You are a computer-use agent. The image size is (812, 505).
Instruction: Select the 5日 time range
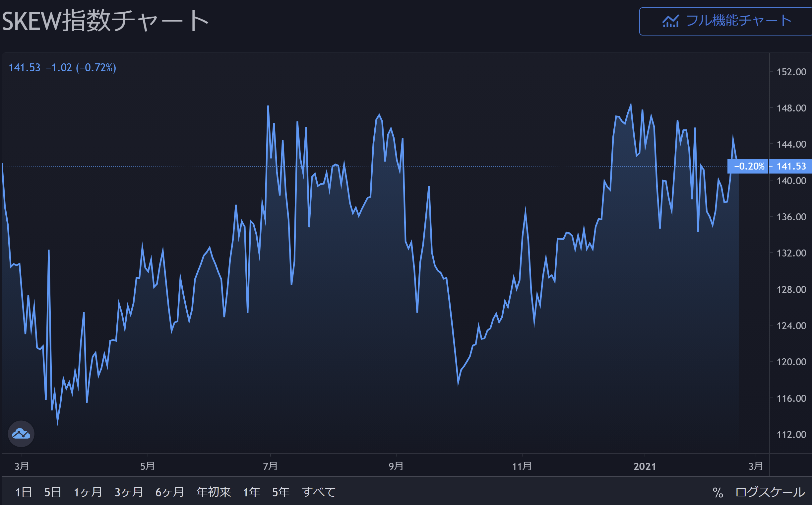(53, 492)
